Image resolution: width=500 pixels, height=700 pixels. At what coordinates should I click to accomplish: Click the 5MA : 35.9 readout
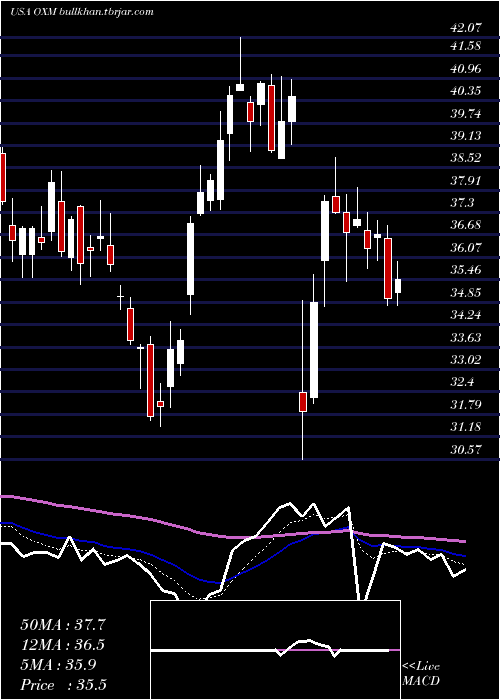pyautogui.click(x=58, y=665)
